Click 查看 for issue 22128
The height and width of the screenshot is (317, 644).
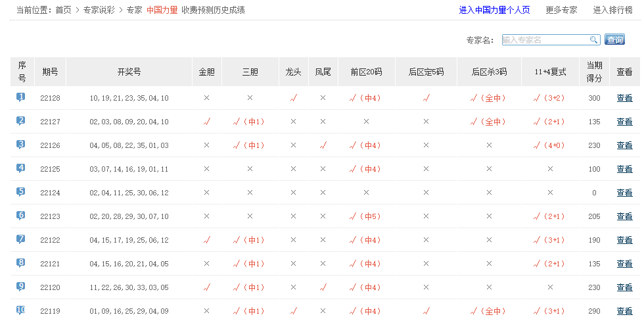click(624, 98)
